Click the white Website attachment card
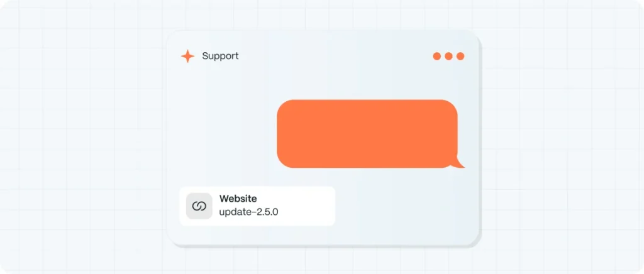 (257, 206)
